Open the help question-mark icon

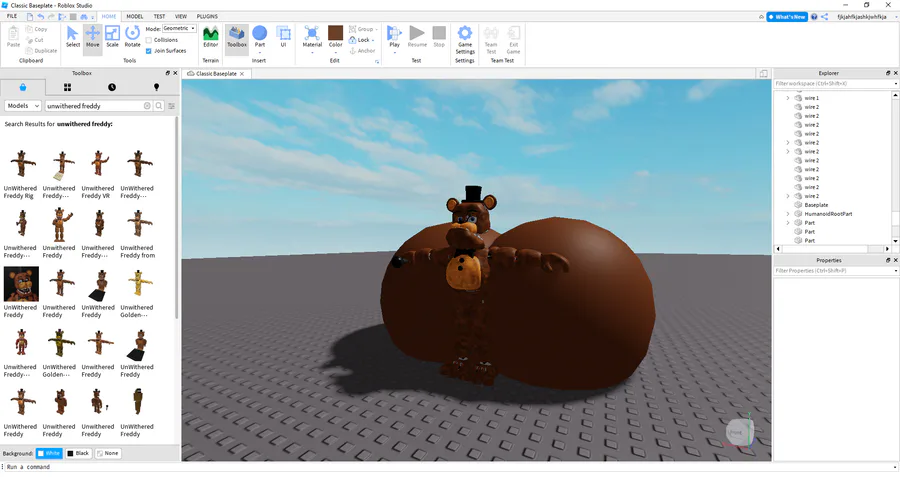coord(814,17)
